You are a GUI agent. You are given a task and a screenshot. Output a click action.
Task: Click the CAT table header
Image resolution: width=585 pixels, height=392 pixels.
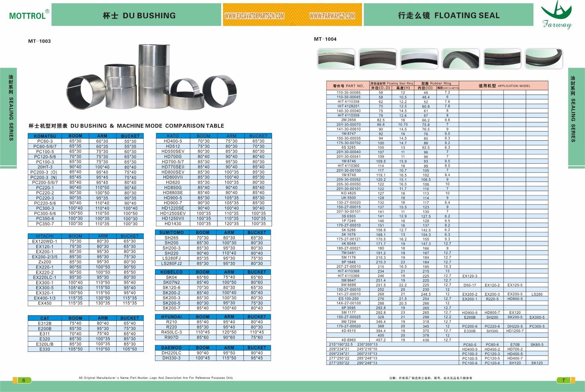[x=45, y=318]
